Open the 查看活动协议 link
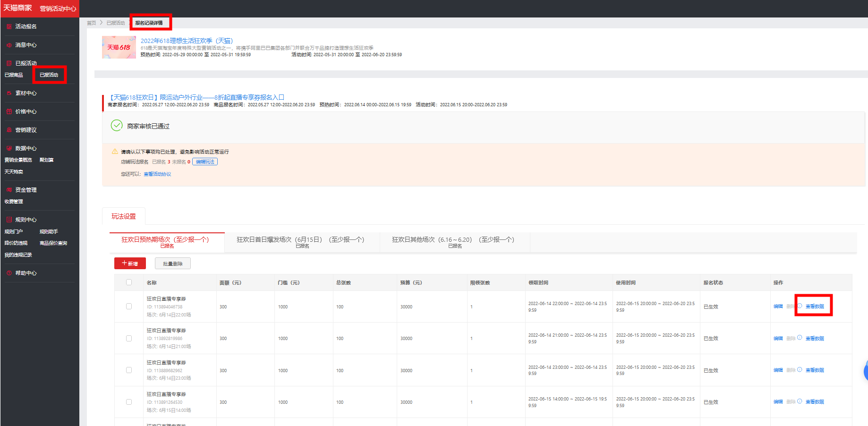 157,174
